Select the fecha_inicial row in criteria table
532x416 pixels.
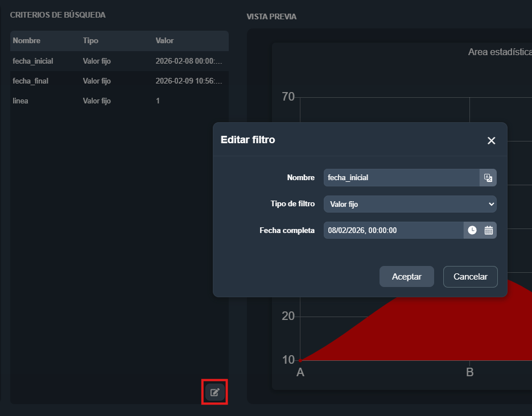pos(33,61)
